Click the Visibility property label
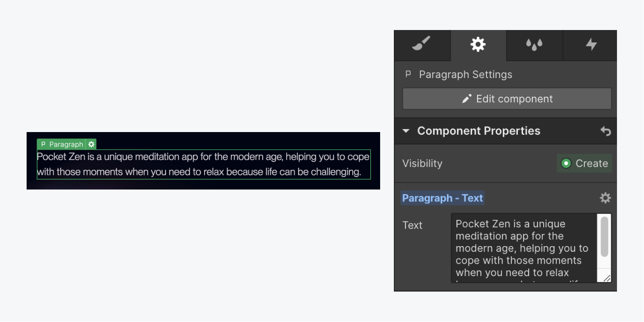This screenshot has height=322, width=644. 422,163
